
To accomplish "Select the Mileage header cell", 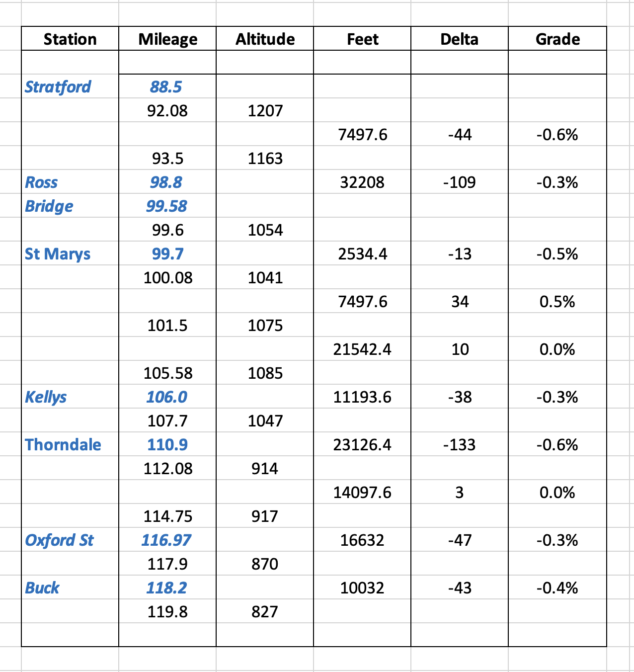I will 167,39.
